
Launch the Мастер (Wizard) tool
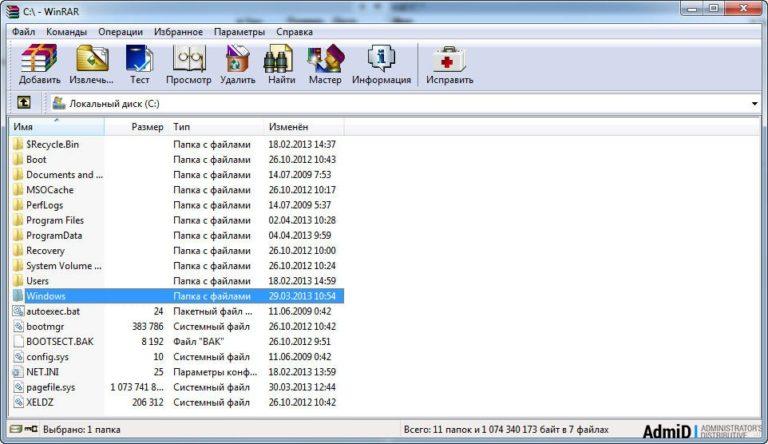click(325, 64)
